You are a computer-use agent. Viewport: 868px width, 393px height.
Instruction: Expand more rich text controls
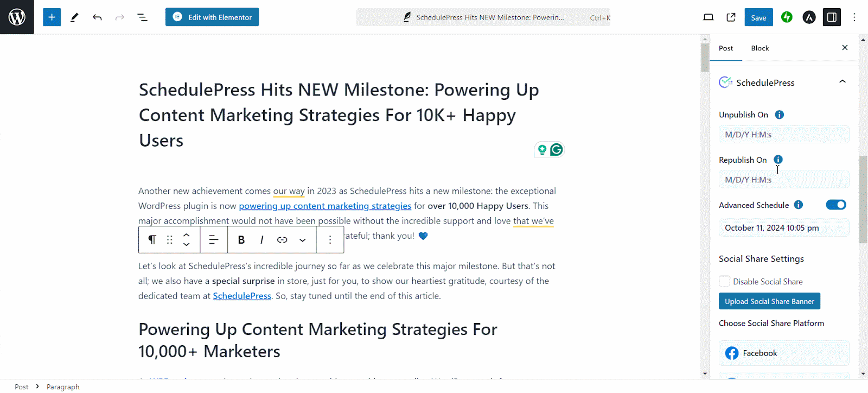click(x=303, y=239)
